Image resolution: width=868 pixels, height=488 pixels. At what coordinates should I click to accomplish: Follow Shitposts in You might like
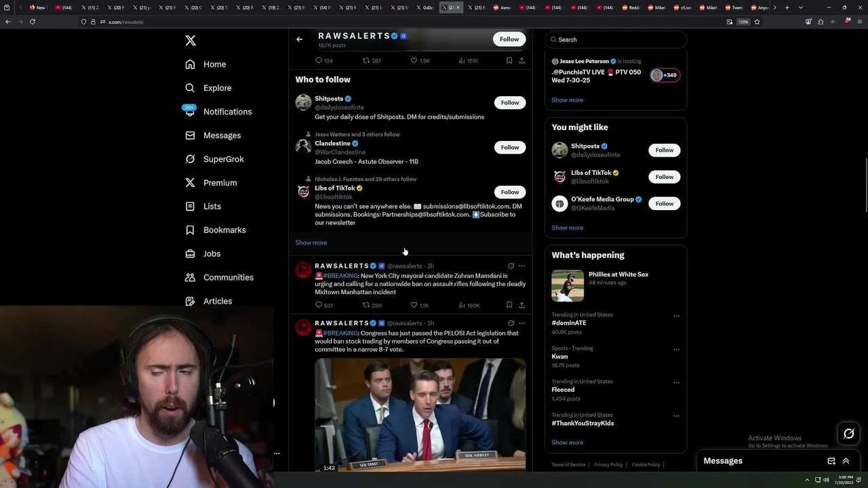(x=665, y=150)
